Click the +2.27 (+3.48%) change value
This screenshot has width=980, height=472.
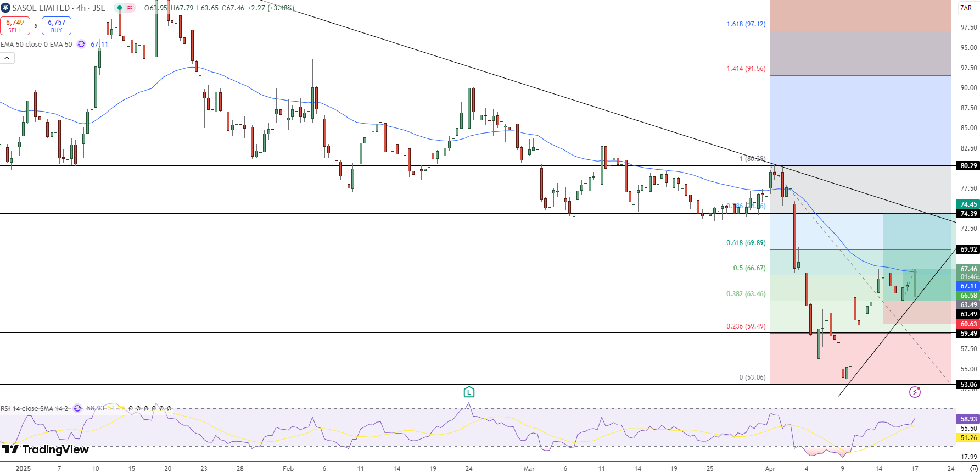[x=271, y=8]
